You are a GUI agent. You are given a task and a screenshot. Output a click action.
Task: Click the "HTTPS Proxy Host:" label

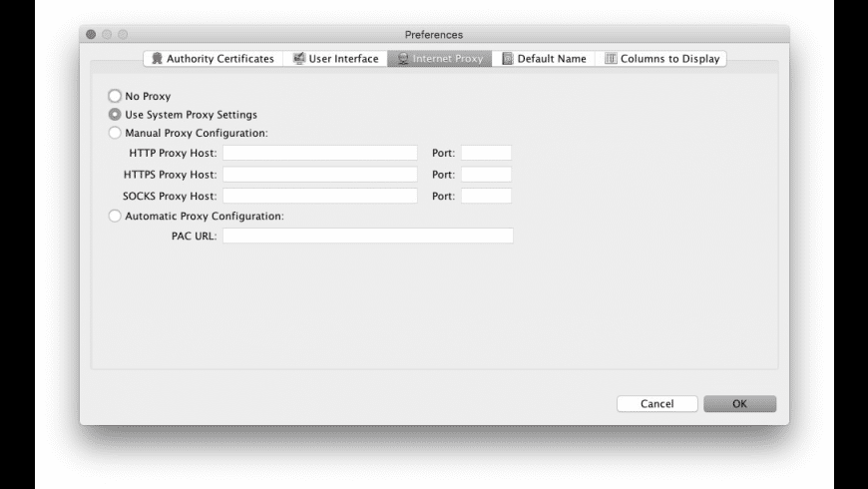click(170, 175)
